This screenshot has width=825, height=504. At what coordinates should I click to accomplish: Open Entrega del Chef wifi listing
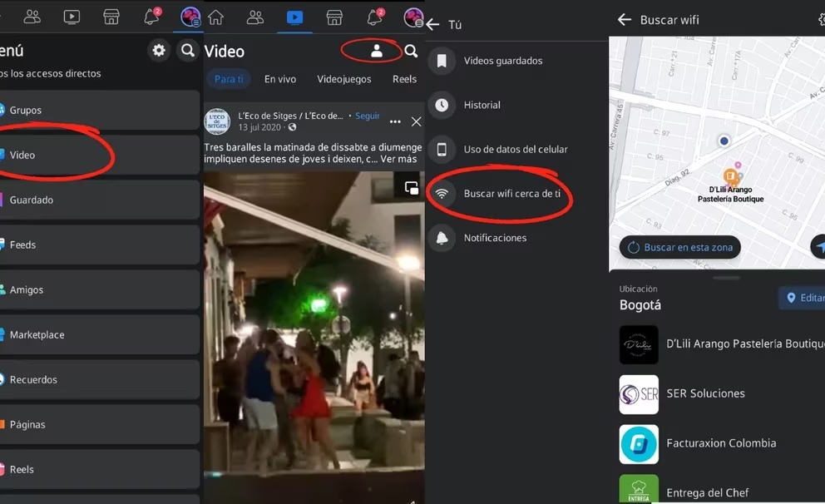[x=722, y=489]
